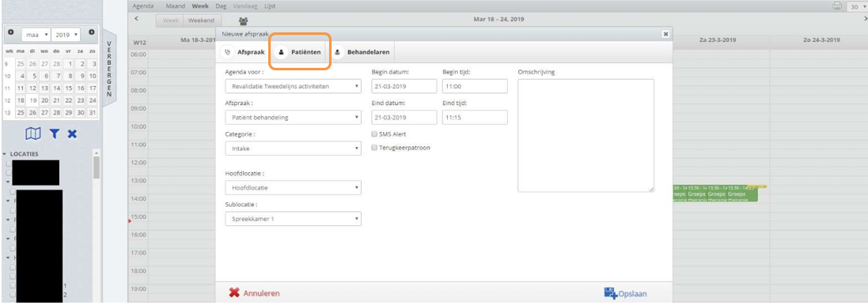Screen dimensions: 868x305
Task: Click the VERBERGEN side panel tab
Action: pyautogui.click(x=109, y=69)
